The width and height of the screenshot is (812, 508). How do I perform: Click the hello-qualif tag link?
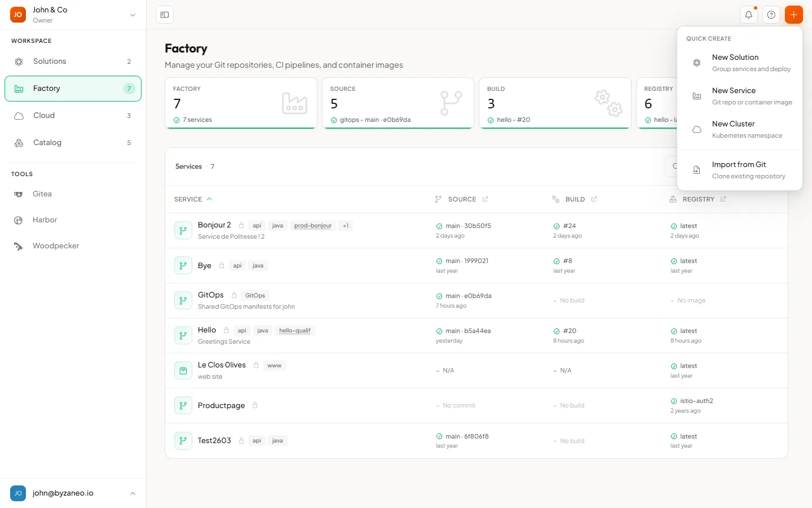tap(295, 331)
